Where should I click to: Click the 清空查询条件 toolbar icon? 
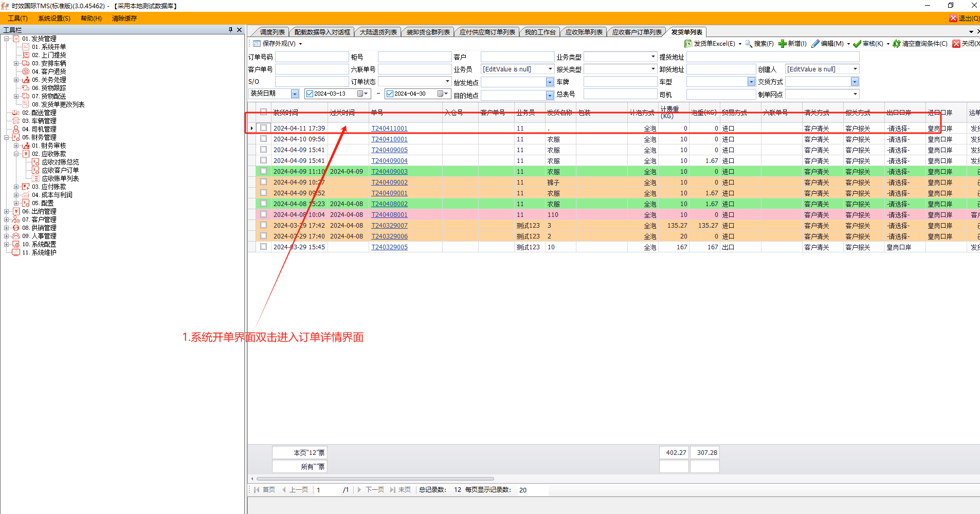(x=897, y=44)
